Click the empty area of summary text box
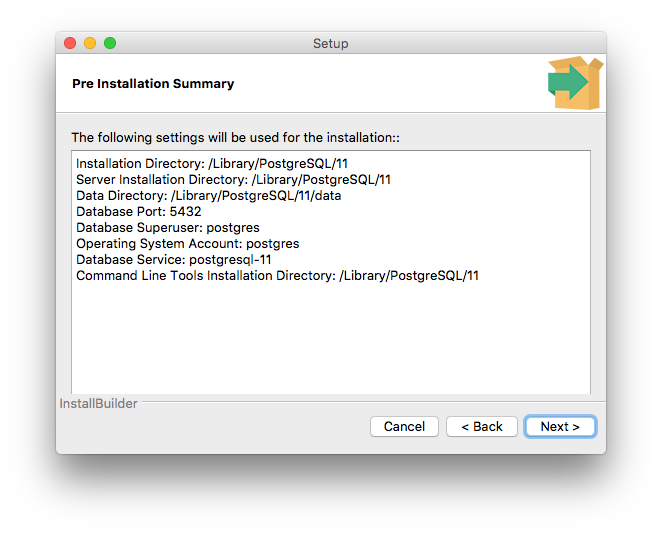 point(331,338)
